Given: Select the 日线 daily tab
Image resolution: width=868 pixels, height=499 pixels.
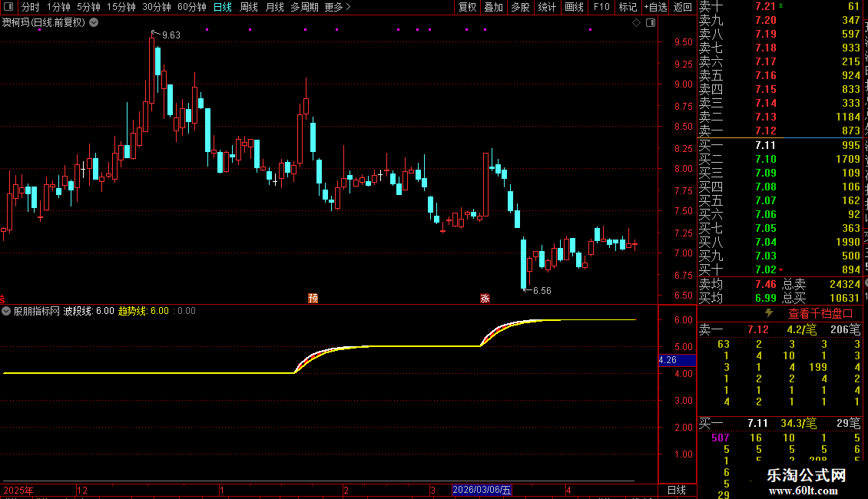Looking at the screenshot, I should tap(223, 7).
